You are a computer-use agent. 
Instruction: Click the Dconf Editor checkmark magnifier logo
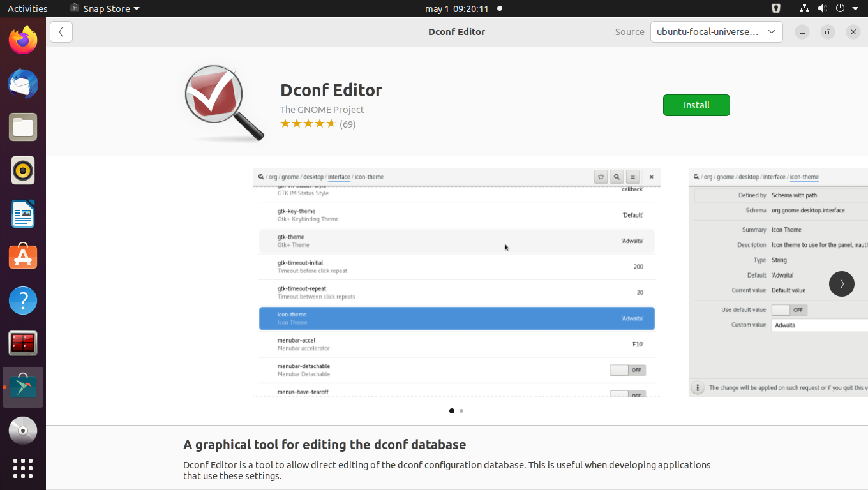[x=225, y=103]
